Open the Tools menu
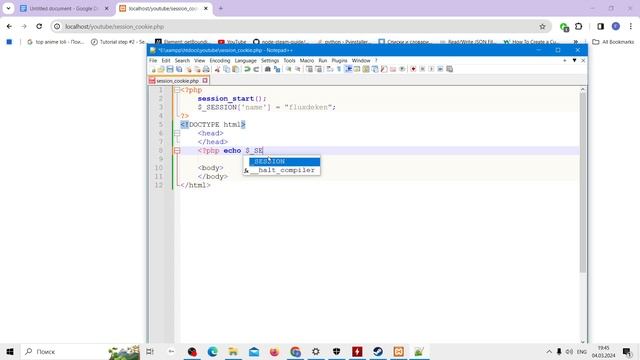 (x=289, y=60)
